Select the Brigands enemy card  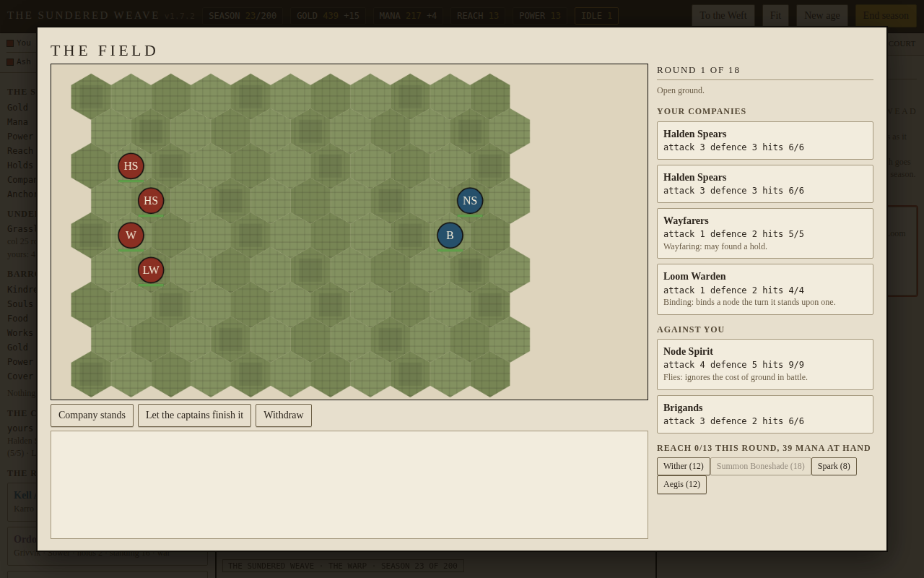coord(764,414)
